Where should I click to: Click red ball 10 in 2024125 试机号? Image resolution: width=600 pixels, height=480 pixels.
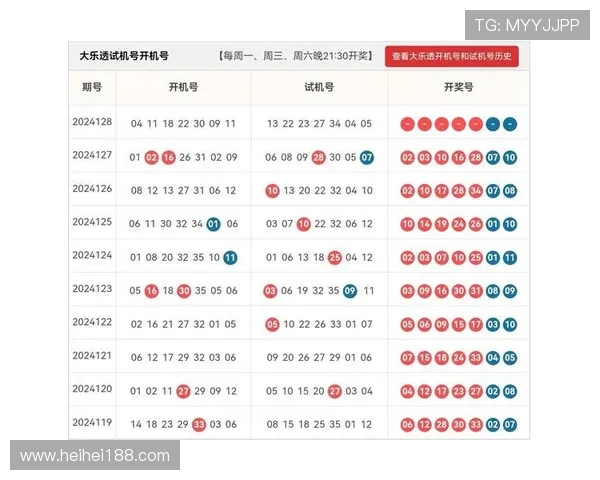click(x=303, y=224)
